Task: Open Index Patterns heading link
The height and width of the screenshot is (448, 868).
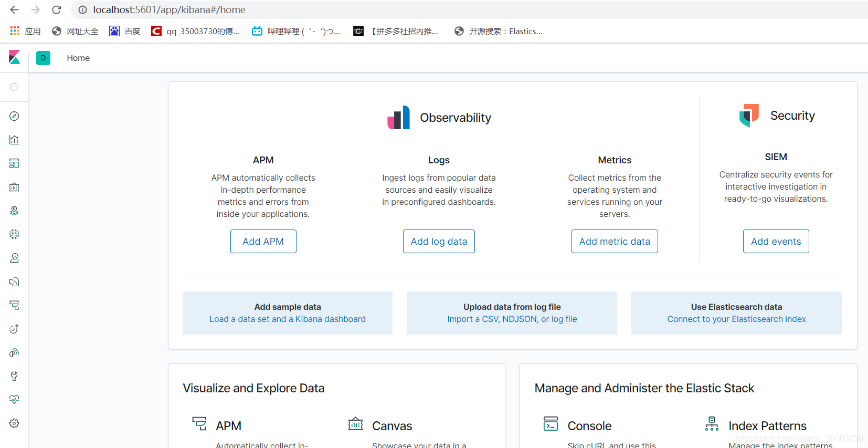Action: (767, 426)
